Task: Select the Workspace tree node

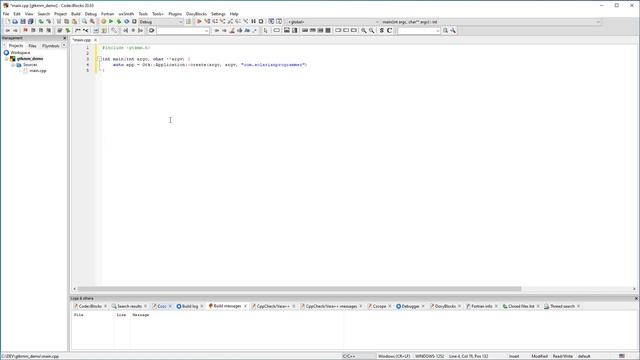Action: coord(20,53)
